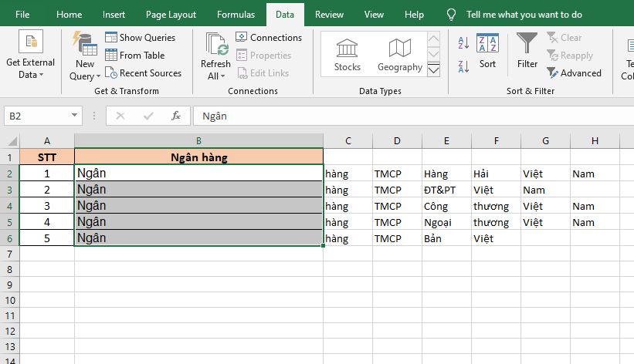Click the Tell me what you want search box
Viewport: 634px width, 364px height.
pyautogui.click(x=524, y=15)
